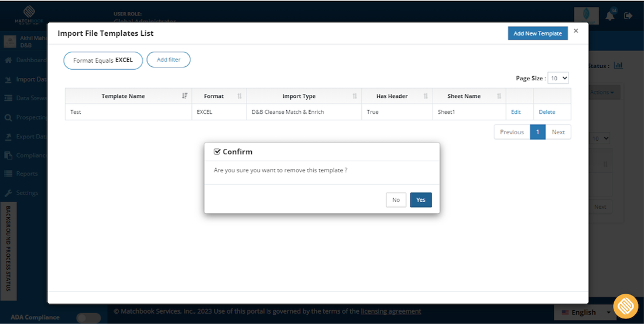Image resolution: width=644 pixels, height=326 pixels.
Task: Click the Export Data icon in sidebar
Action: click(8, 137)
